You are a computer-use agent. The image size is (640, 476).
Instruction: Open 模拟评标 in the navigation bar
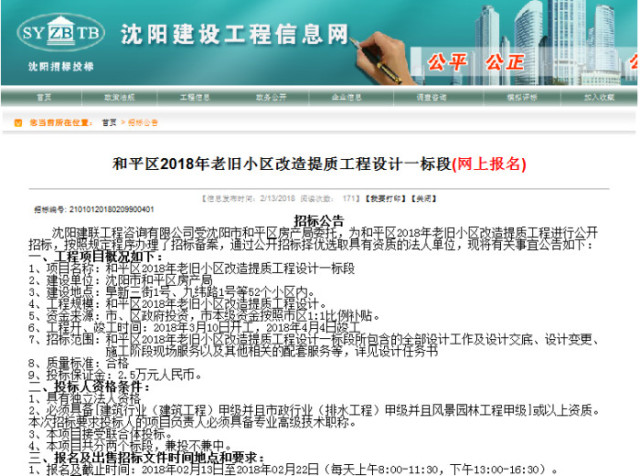tap(522, 97)
